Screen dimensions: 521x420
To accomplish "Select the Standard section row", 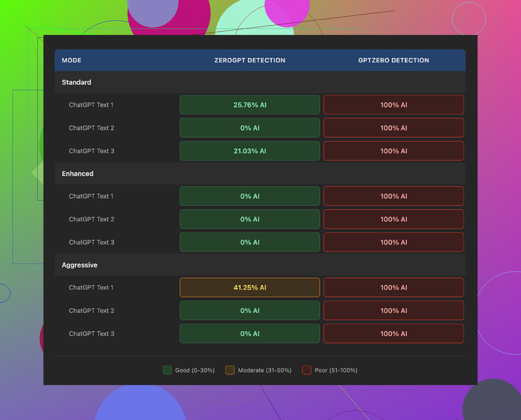I will (x=76, y=82).
